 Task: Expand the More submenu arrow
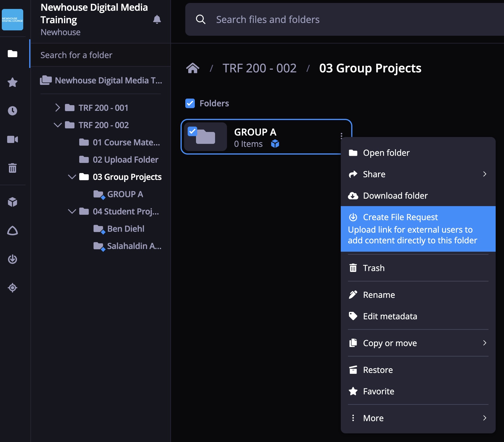coord(485,418)
